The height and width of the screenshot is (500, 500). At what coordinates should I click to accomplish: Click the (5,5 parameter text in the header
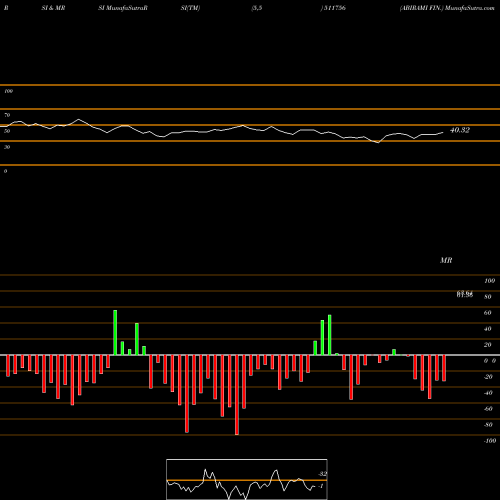[257, 8]
